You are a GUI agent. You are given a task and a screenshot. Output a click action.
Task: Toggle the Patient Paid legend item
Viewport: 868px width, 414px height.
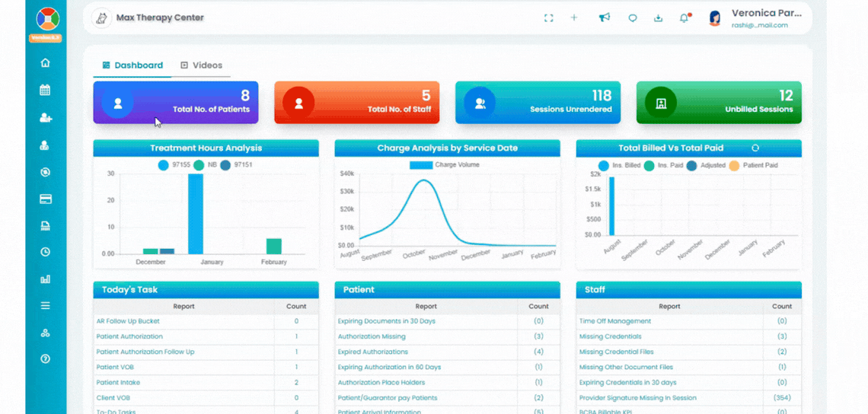click(754, 165)
